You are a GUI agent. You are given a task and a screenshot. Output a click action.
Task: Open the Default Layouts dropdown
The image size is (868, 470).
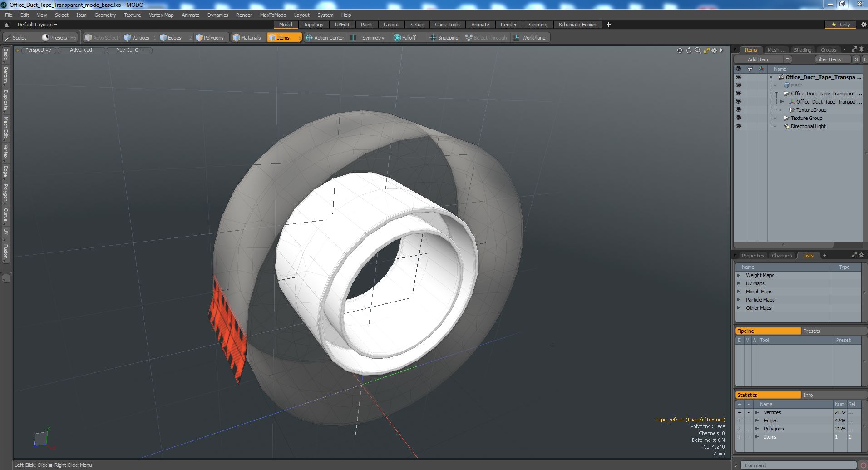[x=37, y=25]
